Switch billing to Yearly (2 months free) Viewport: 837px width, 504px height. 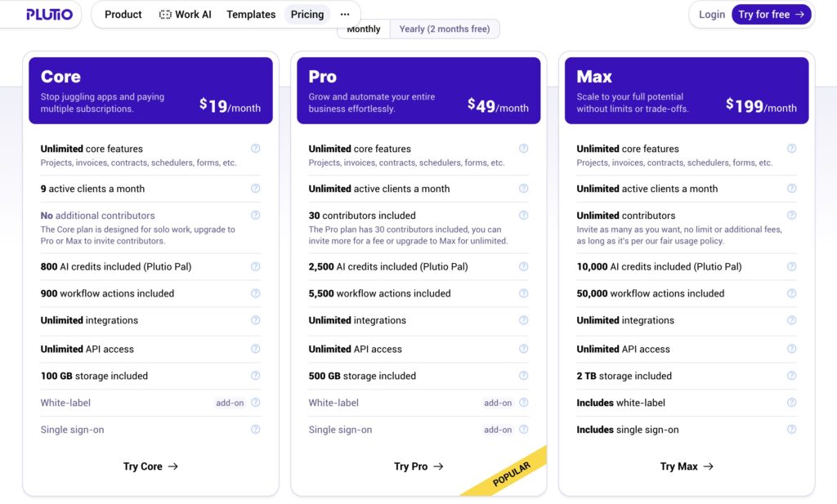click(x=445, y=29)
